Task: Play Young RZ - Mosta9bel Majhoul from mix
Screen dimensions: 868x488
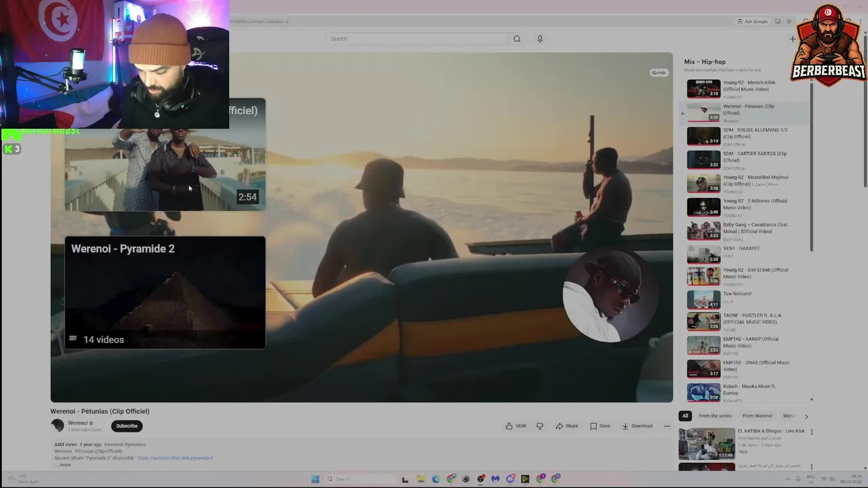Action: [746, 184]
